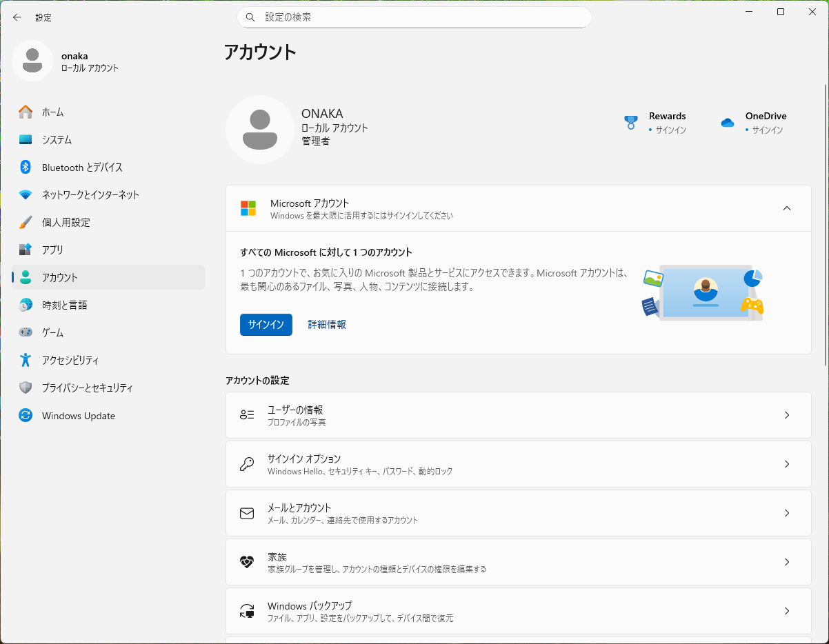829x644 pixels.
Task: Click the Rewards サインイン link text
Action: tap(670, 130)
